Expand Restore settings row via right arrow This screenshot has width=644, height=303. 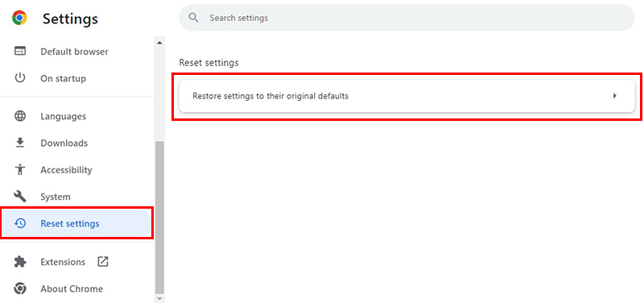point(615,96)
